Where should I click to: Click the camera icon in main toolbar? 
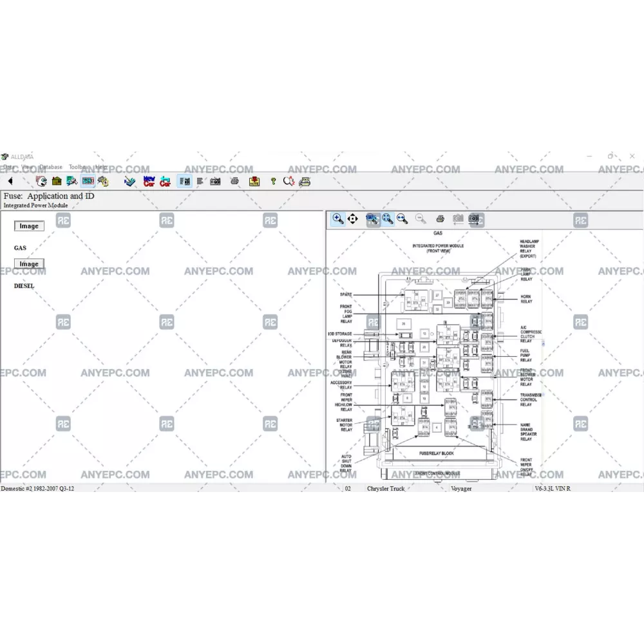(216, 182)
